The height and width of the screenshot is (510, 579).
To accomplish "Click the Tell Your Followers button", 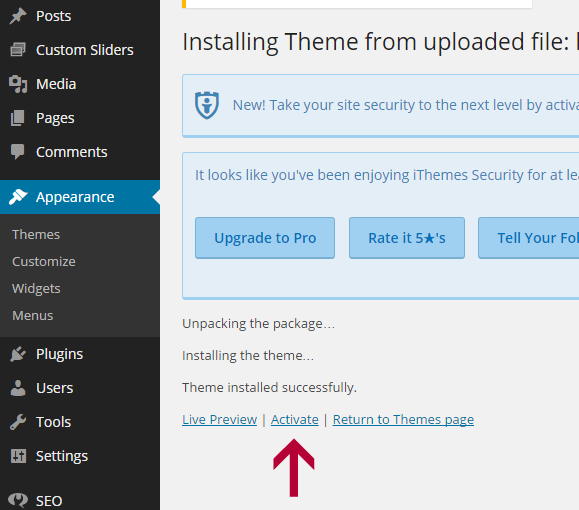I will point(528,238).
